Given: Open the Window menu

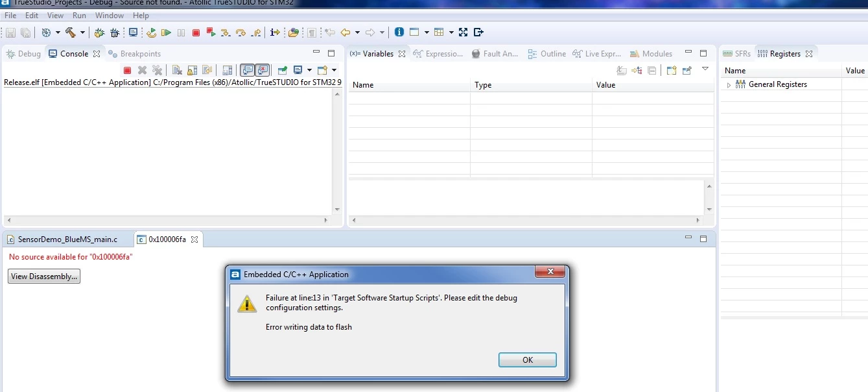Looking at the screenshot, I should point(110,16).
